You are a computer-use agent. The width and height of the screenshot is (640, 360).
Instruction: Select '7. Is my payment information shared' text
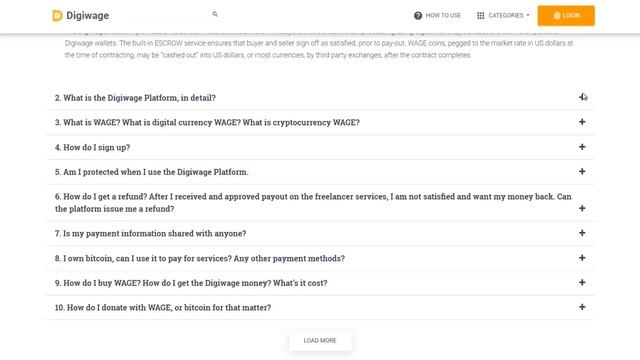click(150, 233)
